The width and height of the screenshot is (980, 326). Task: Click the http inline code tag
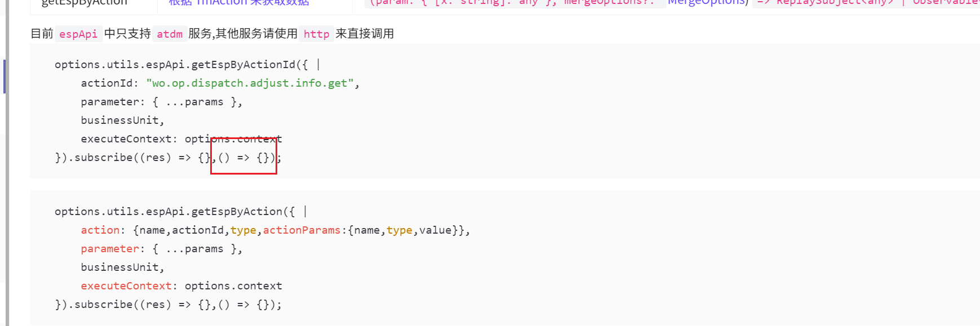(x=316, y=34)
